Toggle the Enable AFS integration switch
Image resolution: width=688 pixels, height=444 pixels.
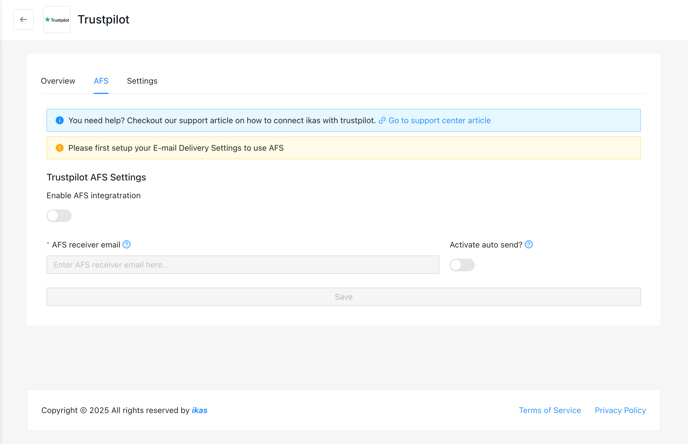coord(59,215)
